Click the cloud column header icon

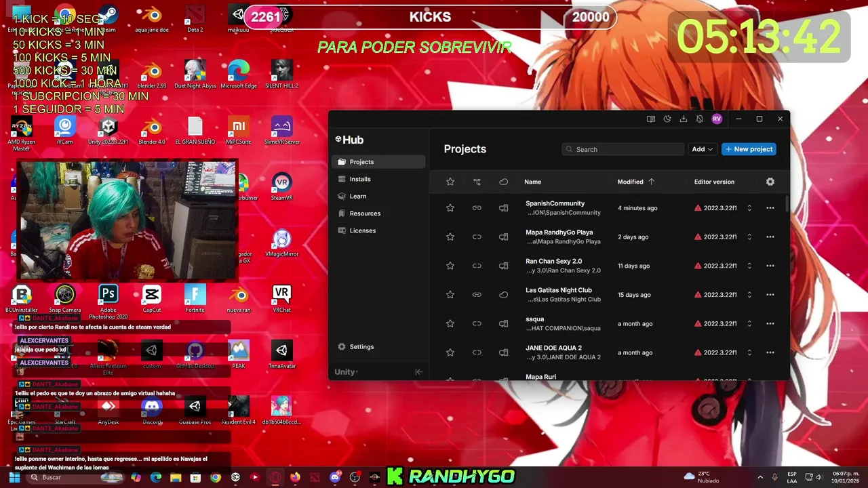click(503, 182)
